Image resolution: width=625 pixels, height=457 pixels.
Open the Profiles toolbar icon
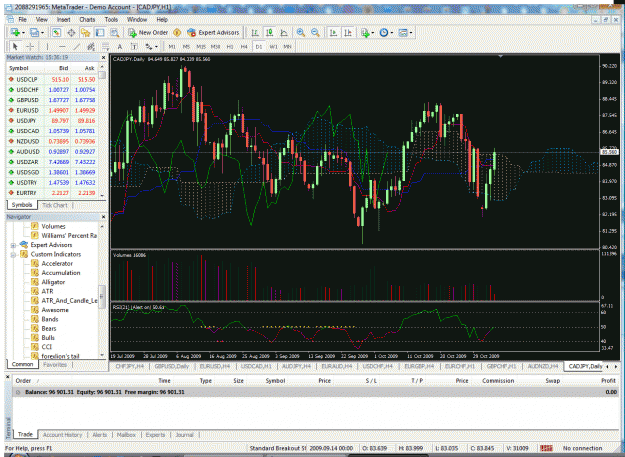[x=34, y=33]
